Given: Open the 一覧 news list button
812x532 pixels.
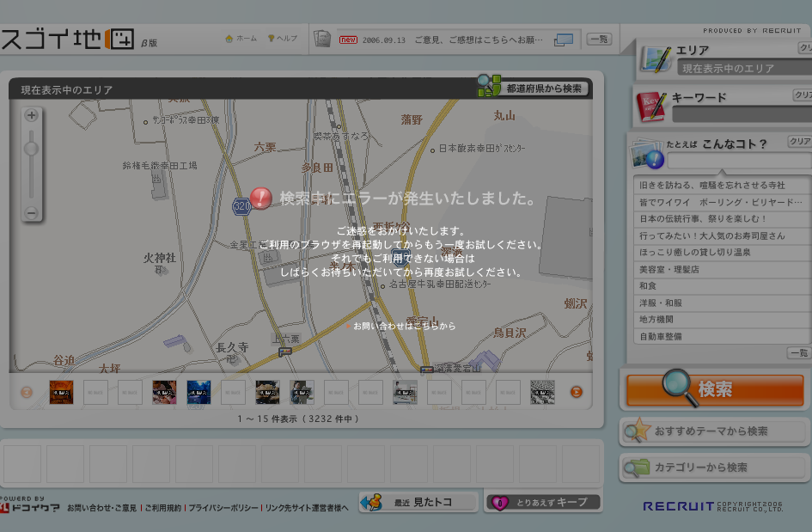Looking at the screenshot, I should [x=599, y=39].
